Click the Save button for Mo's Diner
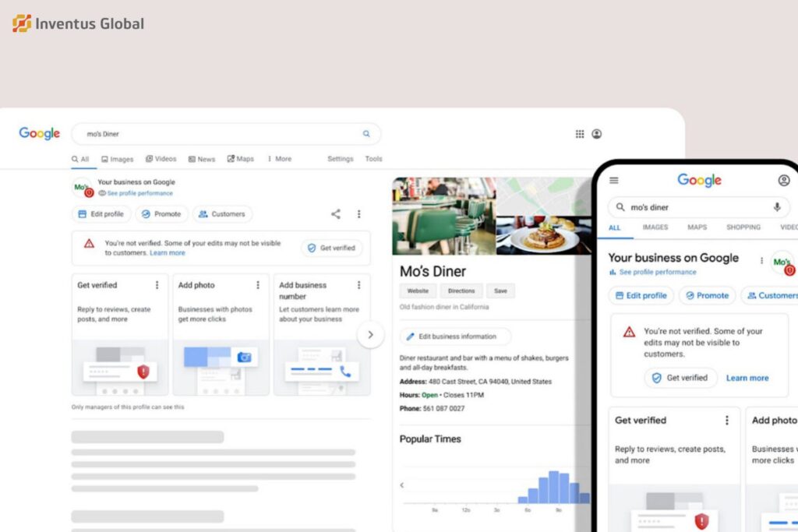The width and height of the screenshot is (798, 532). [500, 291]
